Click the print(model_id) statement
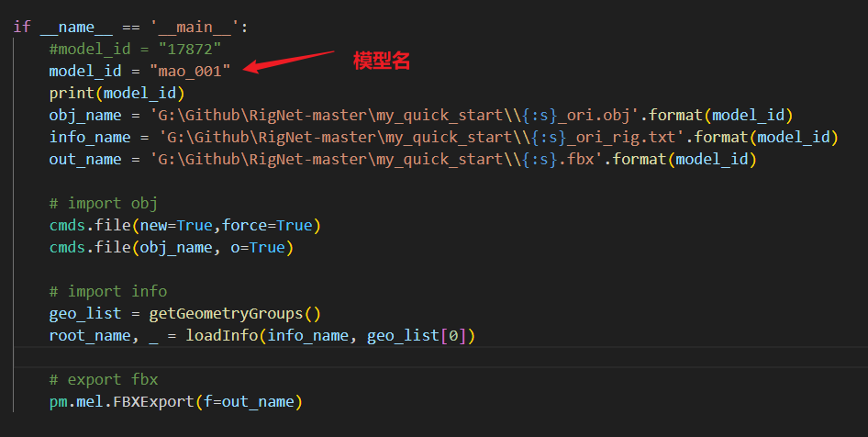The width and height of the screenshot is (868, 437). (117, 93)
